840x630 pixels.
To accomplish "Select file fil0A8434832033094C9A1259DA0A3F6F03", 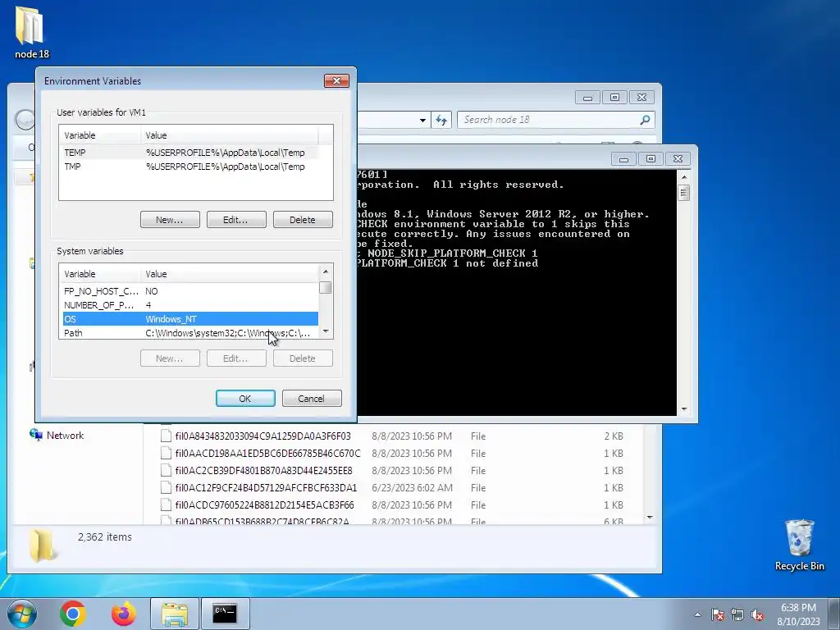I will pos(262,436).
